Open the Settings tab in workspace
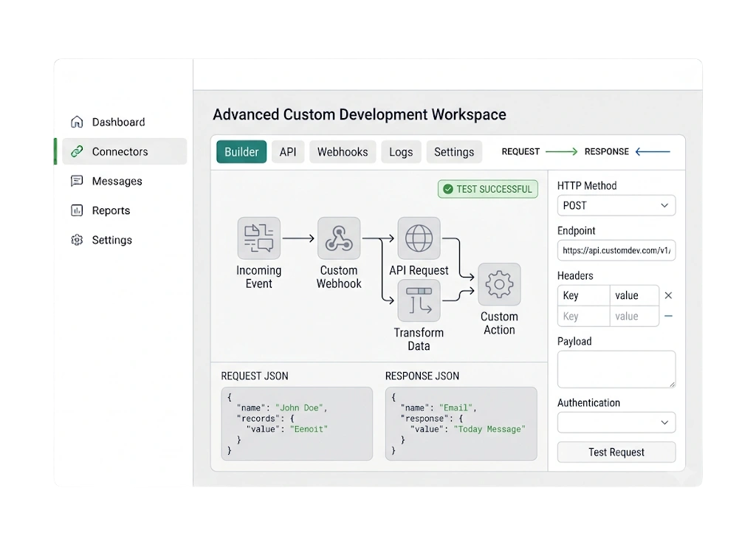756x547 pixels. coord(454,152)
